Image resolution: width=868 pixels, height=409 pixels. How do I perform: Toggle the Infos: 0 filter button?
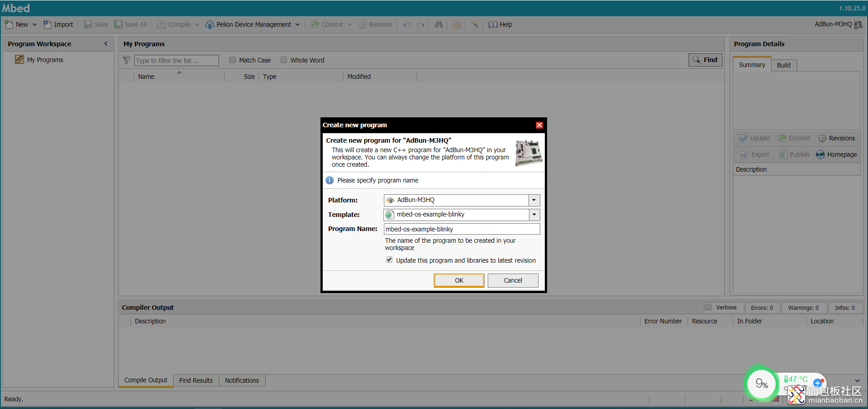click(845, 308)
